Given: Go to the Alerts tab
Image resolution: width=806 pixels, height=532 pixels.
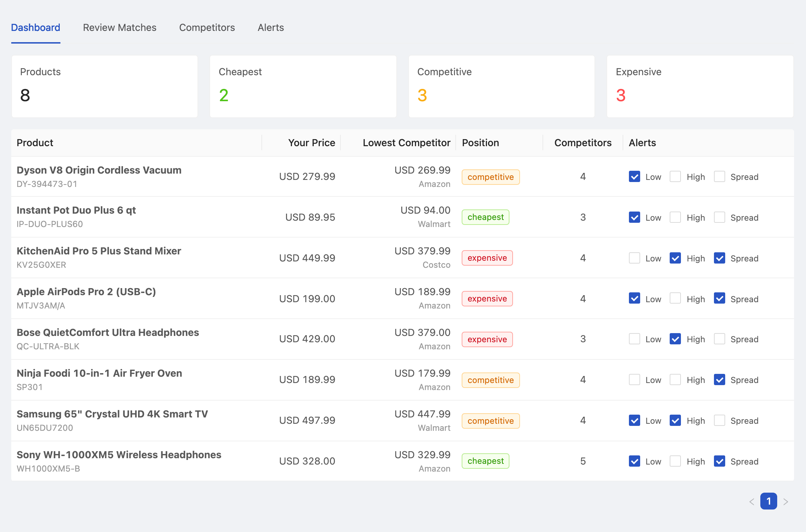Looking at the screenshot, I should pos(271,27).
